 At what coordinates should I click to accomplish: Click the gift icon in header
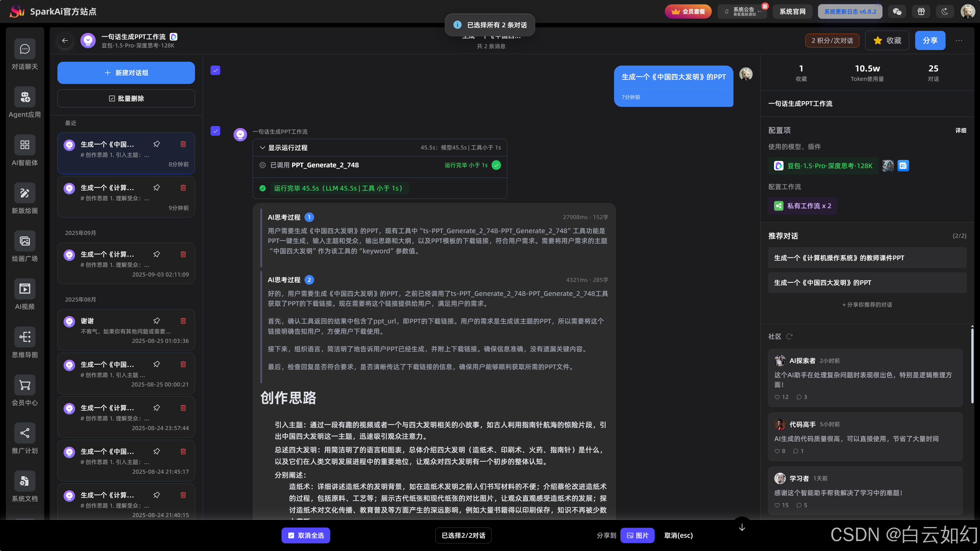click(x=921, y=11)
